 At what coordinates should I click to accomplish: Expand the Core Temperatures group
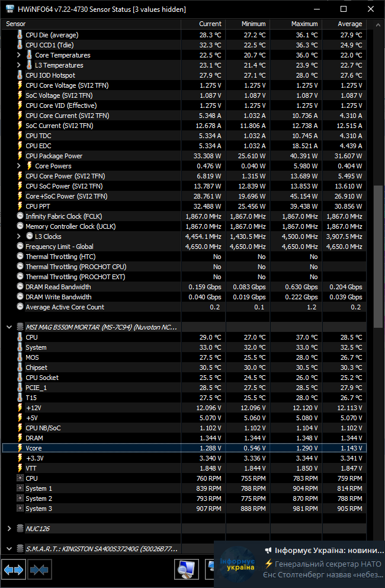[20, 55]
